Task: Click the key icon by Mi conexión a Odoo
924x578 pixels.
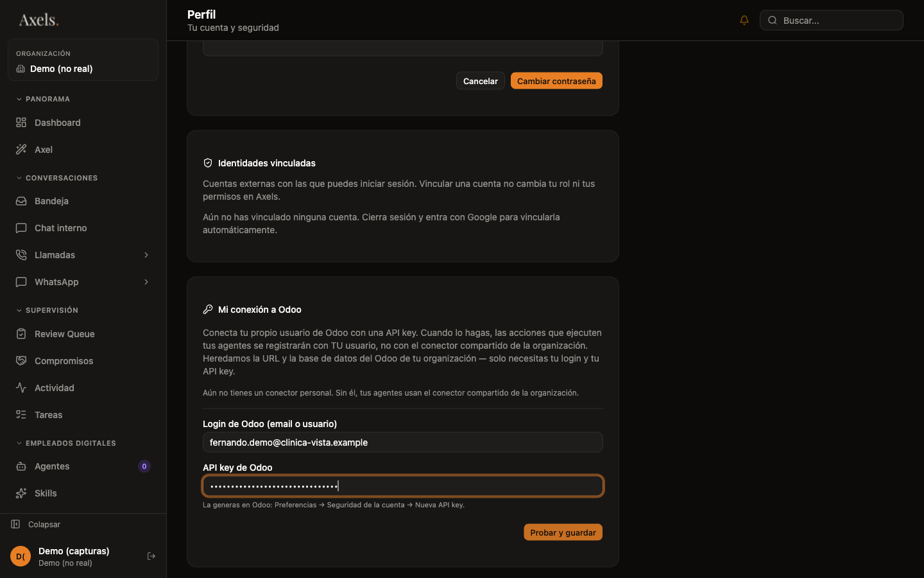Action: pos(208,310)
